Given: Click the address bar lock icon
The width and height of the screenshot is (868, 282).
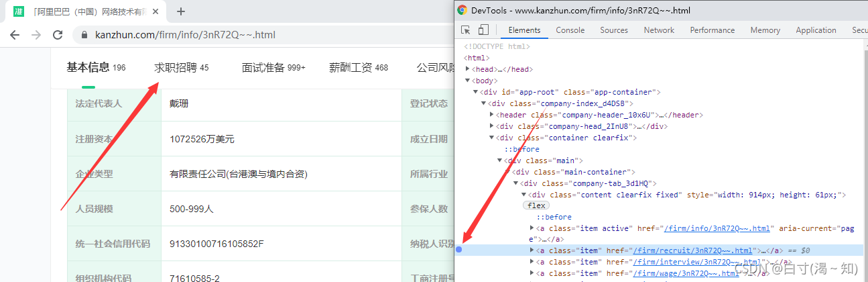Looking at the screenshot, I should pos(84,35).
